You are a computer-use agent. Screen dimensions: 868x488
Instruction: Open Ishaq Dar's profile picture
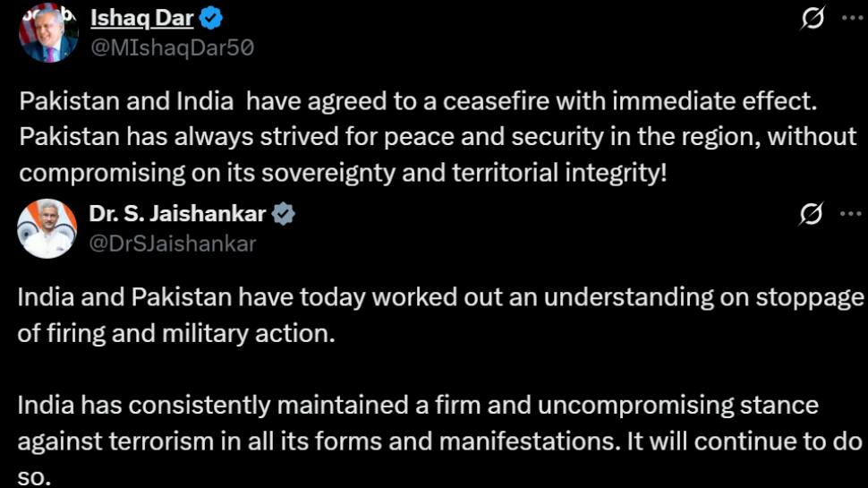tap(48, 32)
